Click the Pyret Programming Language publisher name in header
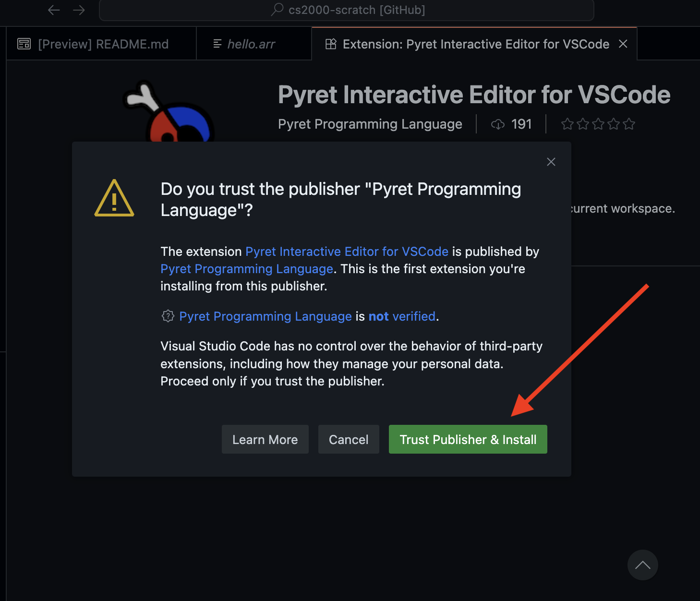The width and height of the screenshot is (700, 601). [x=370, y=124]
